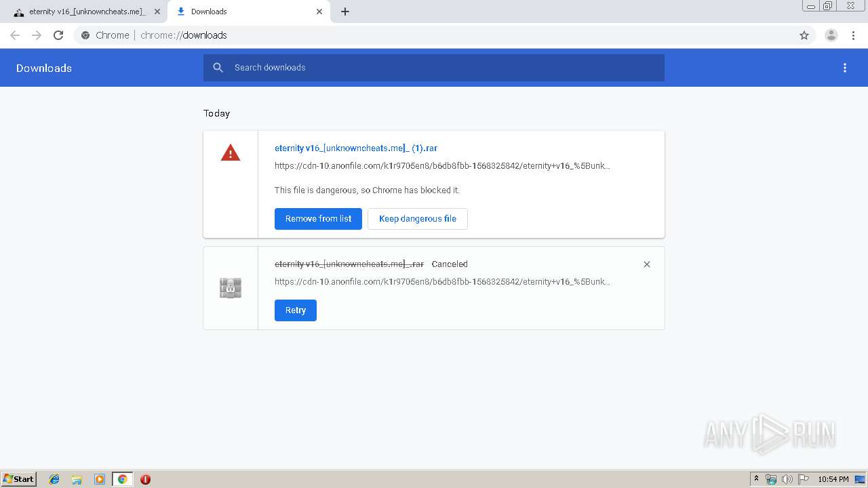Screen dimensions: 868x488
Task: Click the Downloads page title heading
Action: click(x=44, y=68)
